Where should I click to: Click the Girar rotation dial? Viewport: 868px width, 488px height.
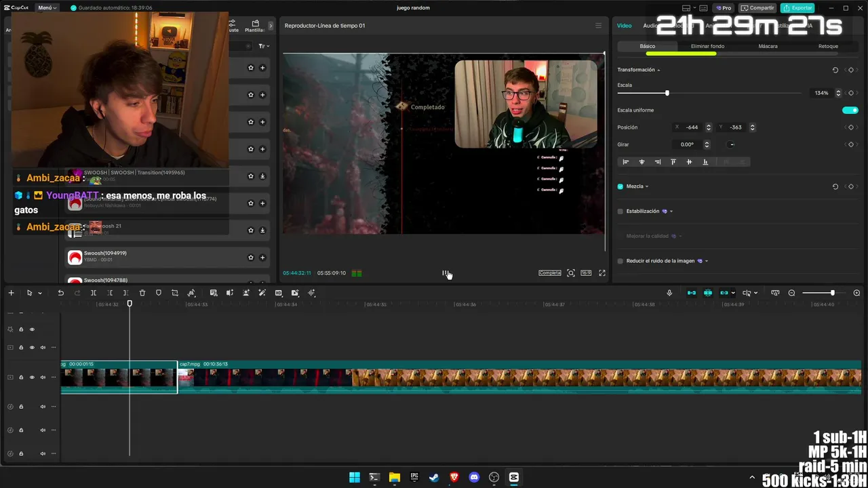(x=732, y=144)
